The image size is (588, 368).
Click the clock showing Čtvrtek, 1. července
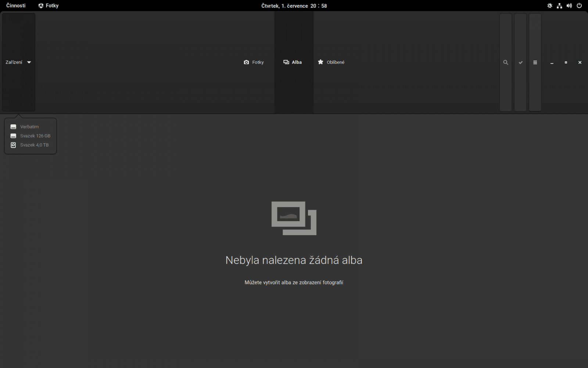tap(294, 6)
